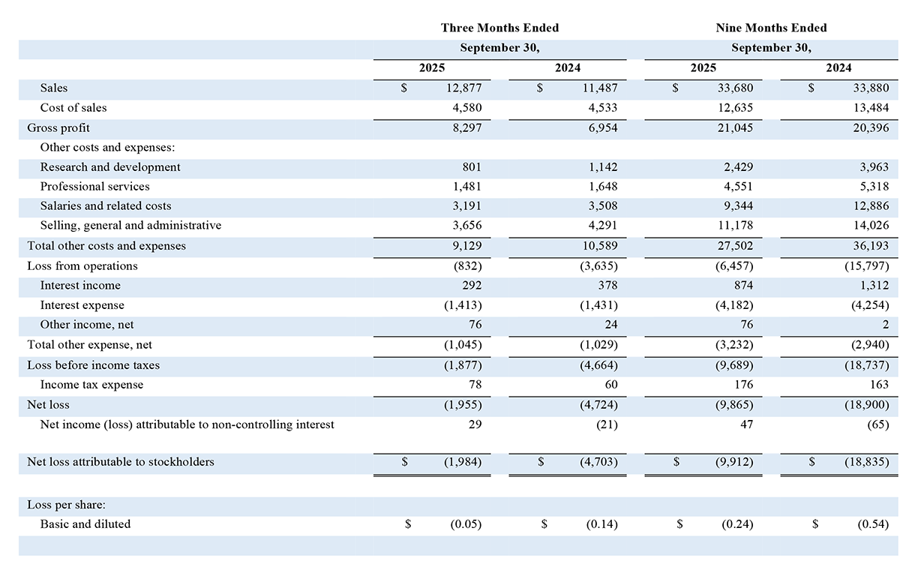Screen dimensions: 900x588
Task: Click the "Nine Months Ended" column heading
Action: tap(771, 28)
